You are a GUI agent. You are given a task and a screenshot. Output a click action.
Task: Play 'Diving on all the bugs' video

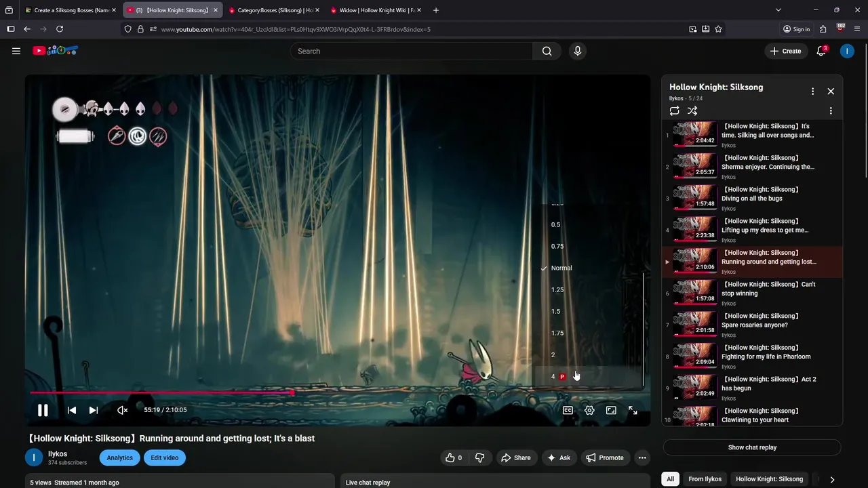click(x=752, y=199)
